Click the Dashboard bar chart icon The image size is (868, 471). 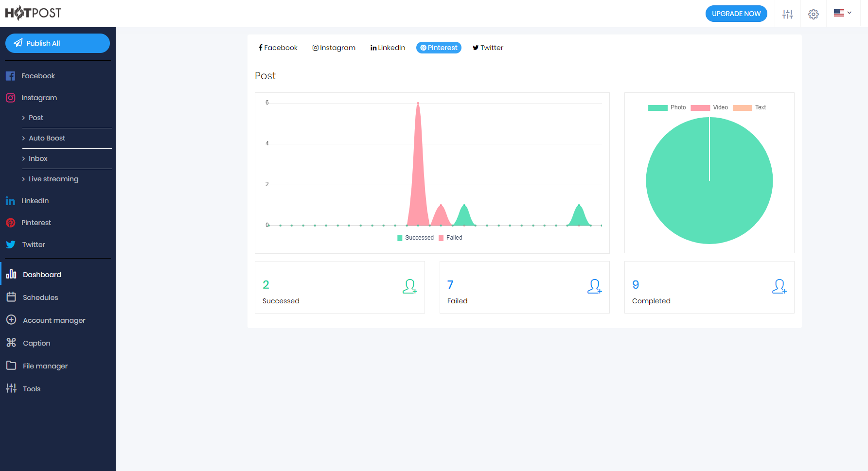pyautogui.click(x=11, y=274)
